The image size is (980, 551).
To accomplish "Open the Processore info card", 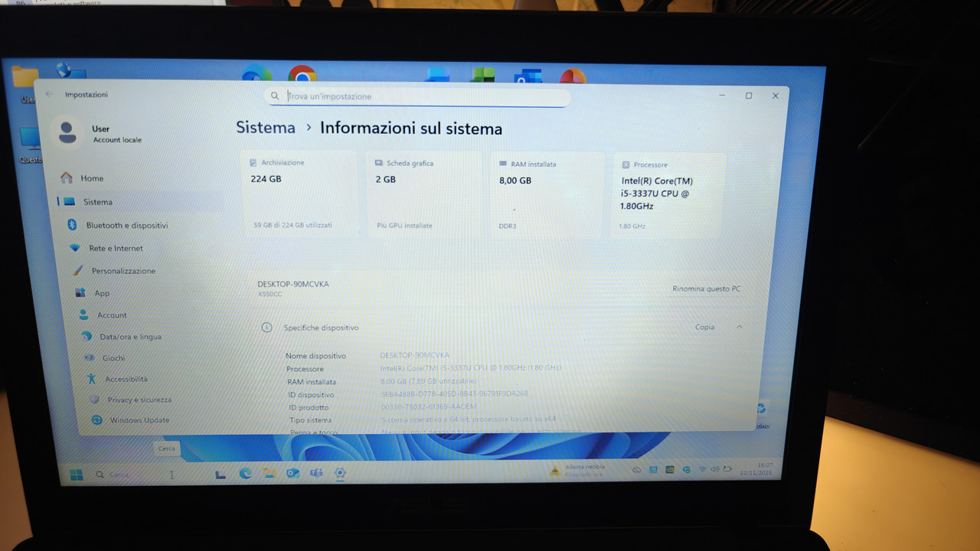I will coord(669,194).
